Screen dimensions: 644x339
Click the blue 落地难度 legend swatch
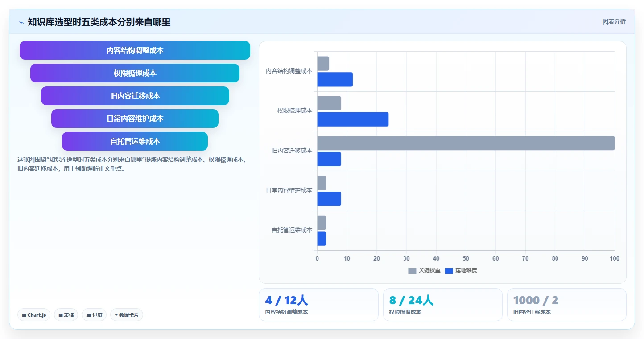pyautogui.click(x=449, y=270)
